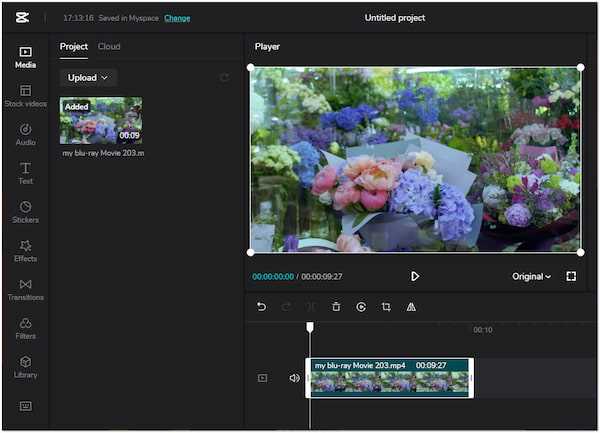This screenshot has height=433, width=600.
Task: Click the crop icon in timeline toolbar
Action: [386, 307]
